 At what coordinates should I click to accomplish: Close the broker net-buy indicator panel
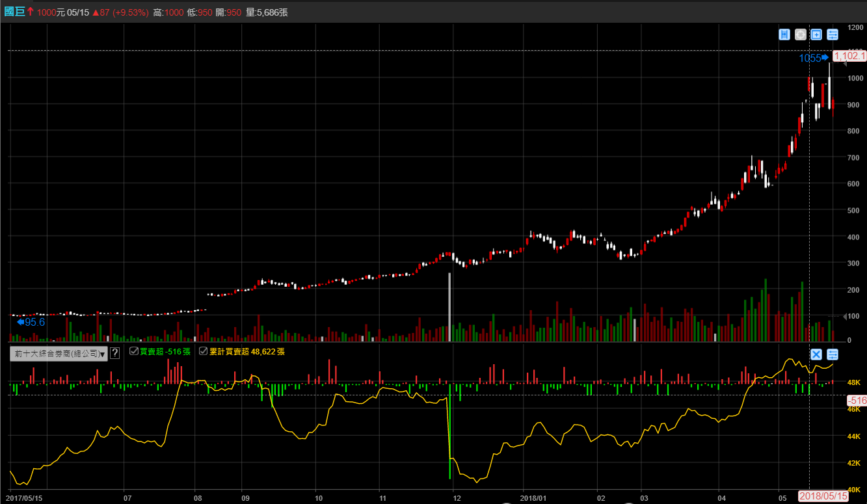pos(816,354)
